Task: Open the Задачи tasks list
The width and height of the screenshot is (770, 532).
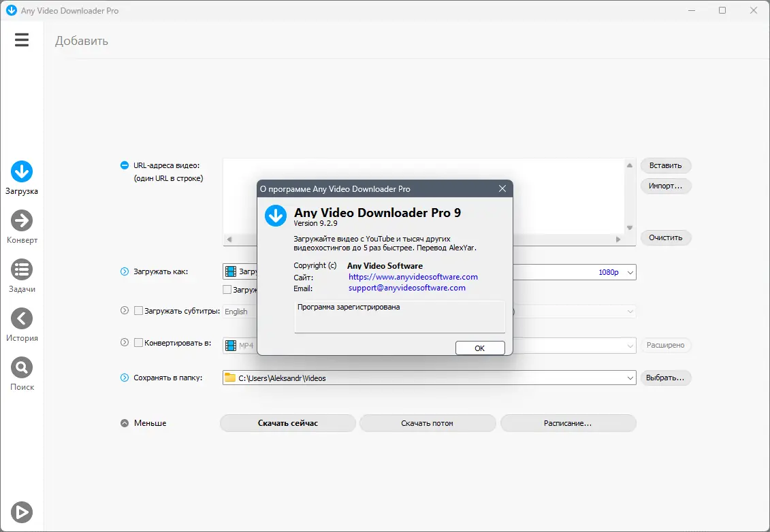Action: [22, 276]
